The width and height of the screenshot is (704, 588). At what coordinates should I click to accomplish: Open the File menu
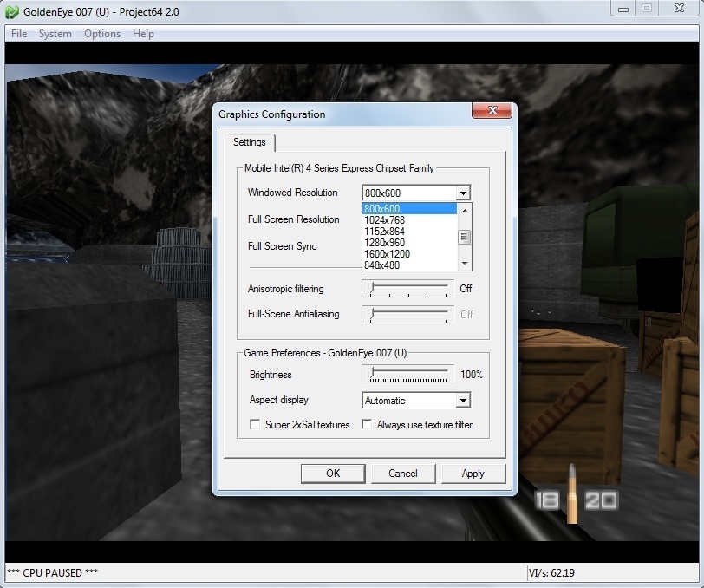coord(19,34)
